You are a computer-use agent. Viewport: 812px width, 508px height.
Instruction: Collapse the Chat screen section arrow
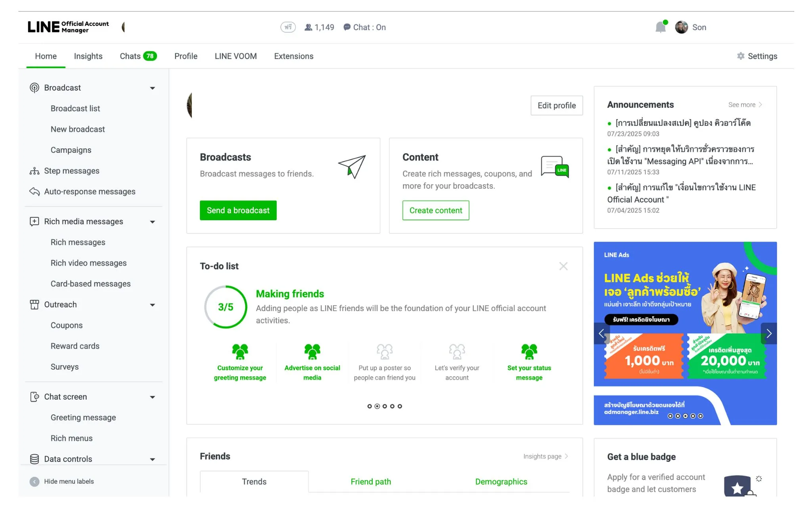click(152, 397)
